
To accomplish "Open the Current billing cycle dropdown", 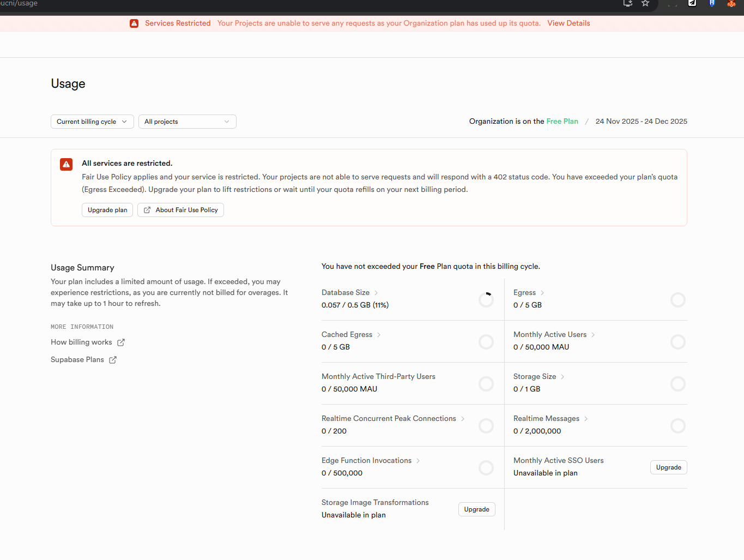I will point(92,122).
